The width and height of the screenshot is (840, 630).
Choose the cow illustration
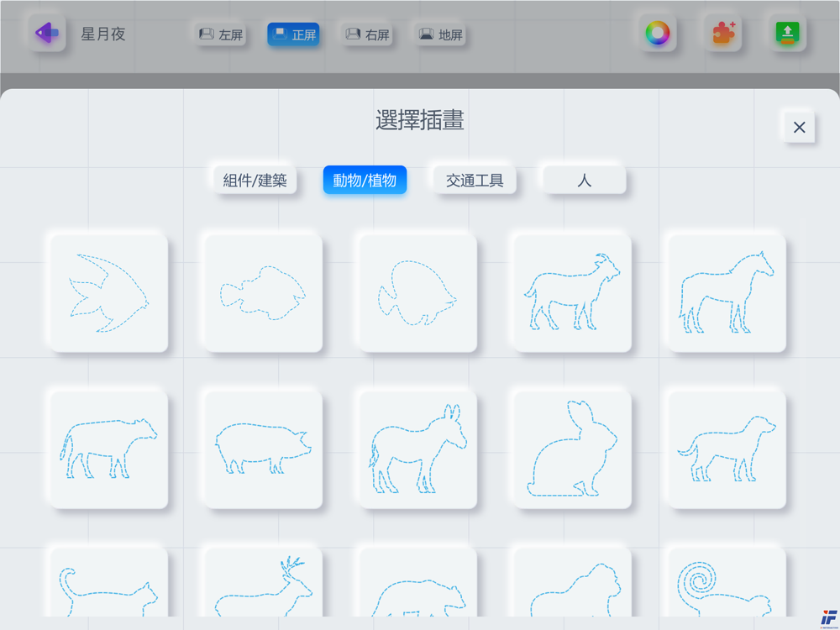point(108,449)
